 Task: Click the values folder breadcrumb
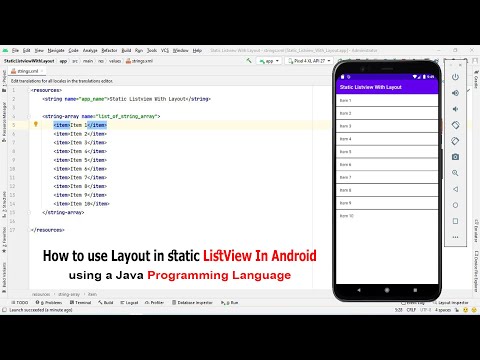(115, 61)
